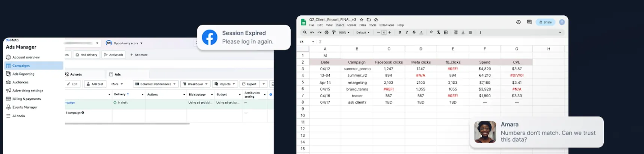Open the comments icon in Sheets
The height and width of the screenshot is (154, 644).
pyautogui.click(x=529, y=22)
